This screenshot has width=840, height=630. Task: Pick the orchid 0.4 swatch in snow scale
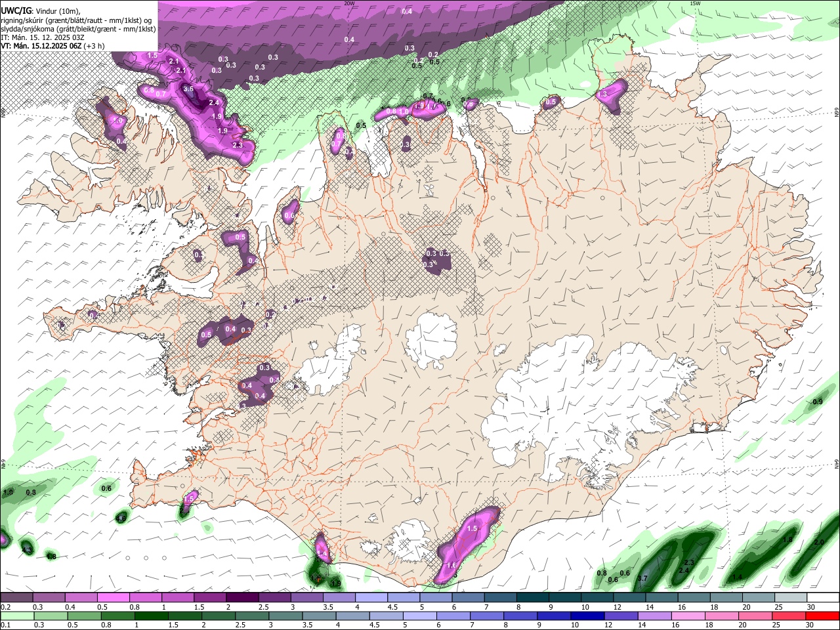point(81,597)
